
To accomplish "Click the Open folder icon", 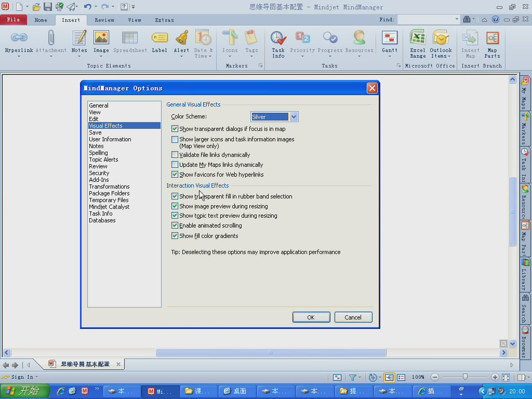I will (x=36, y=6).
